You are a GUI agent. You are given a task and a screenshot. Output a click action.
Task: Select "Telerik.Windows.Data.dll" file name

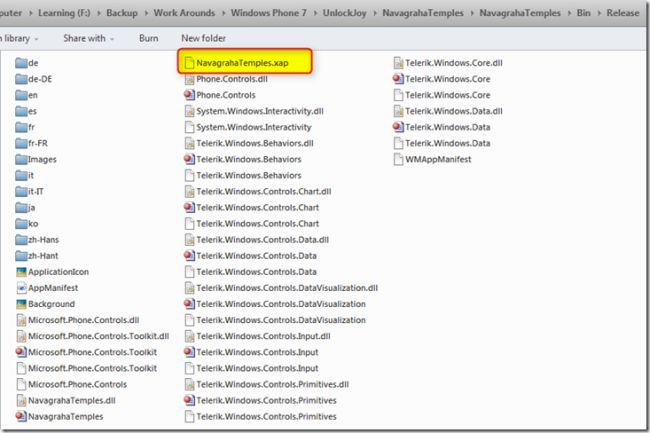[454, 111]
